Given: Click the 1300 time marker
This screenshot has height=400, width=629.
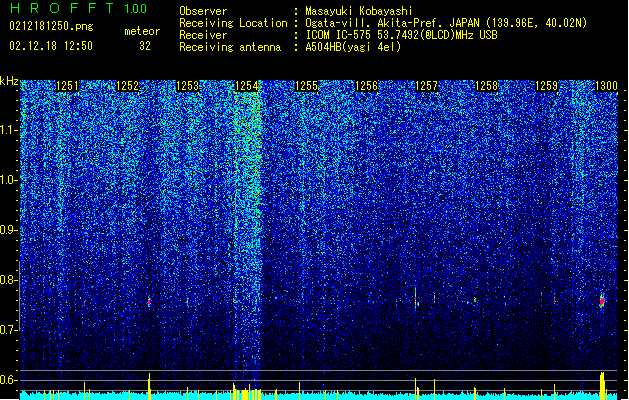Looking at the screenshot, I should point(606,86).
